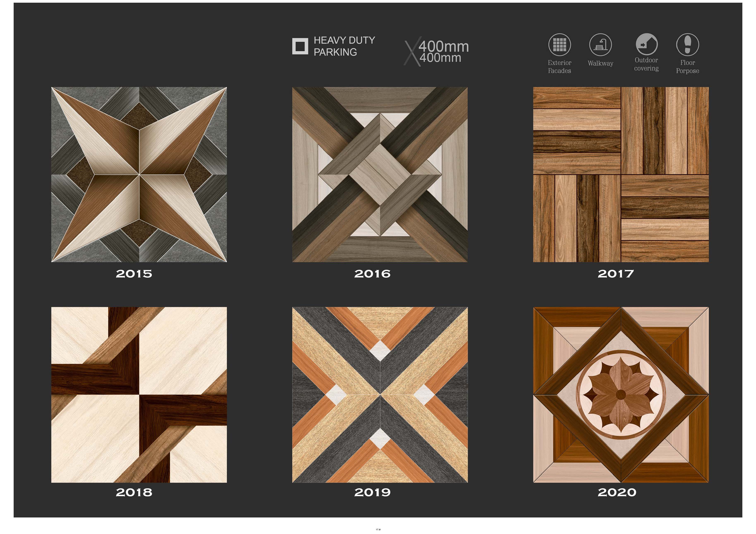The image size is (756, 534).
Task: Click the Walkway icon
Action: pos(601,45)
